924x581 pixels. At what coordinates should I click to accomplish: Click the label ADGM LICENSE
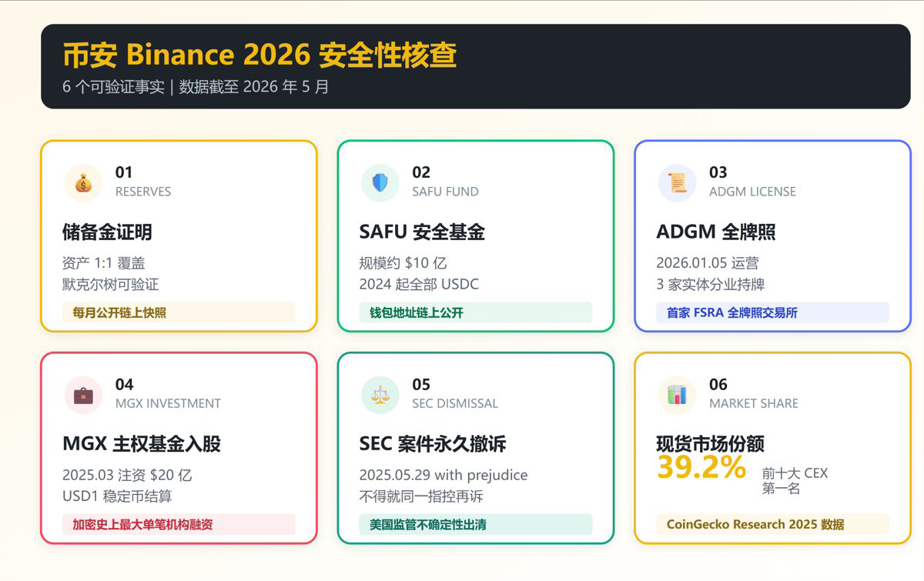pos(752,192)
